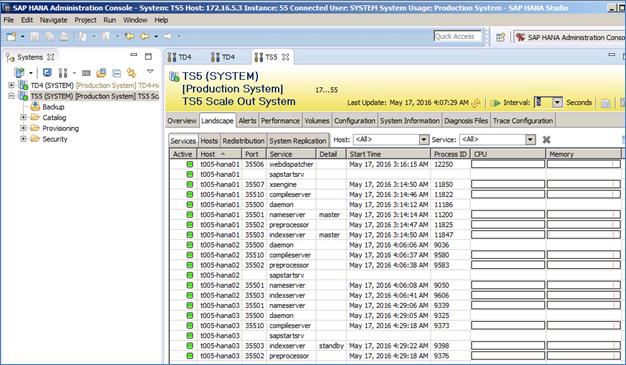
Task: Switch to the Overview tab
Action: point(182,121)
